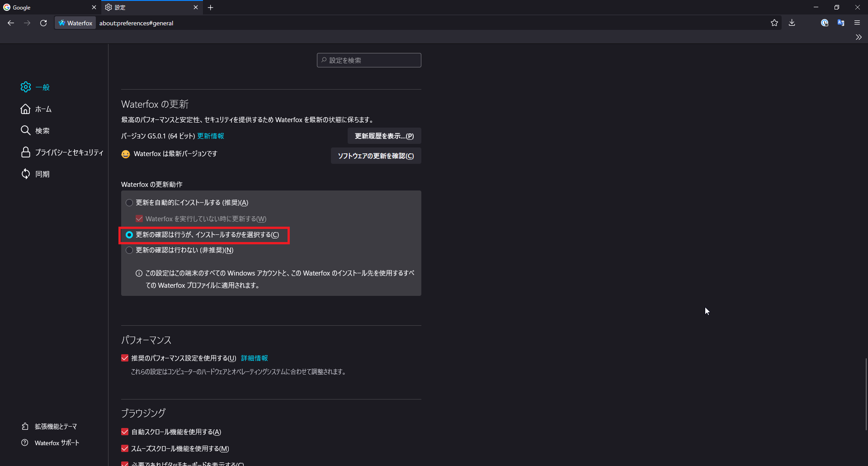Bookmark this page with the star icon
The height and width of the screenshot is (466, 868).
pos(774,23)
